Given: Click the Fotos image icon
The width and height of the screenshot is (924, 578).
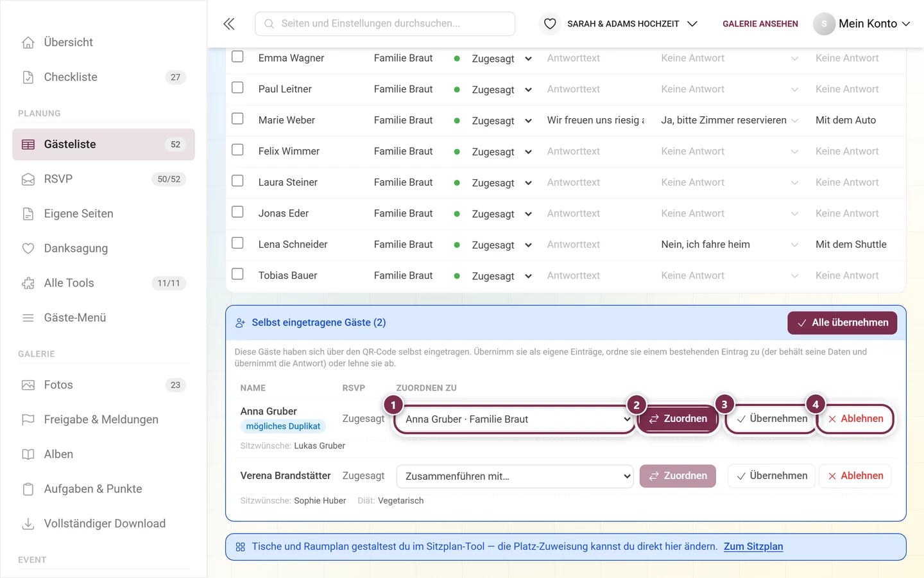Looking at the screenshot, I should click(28, 385).
